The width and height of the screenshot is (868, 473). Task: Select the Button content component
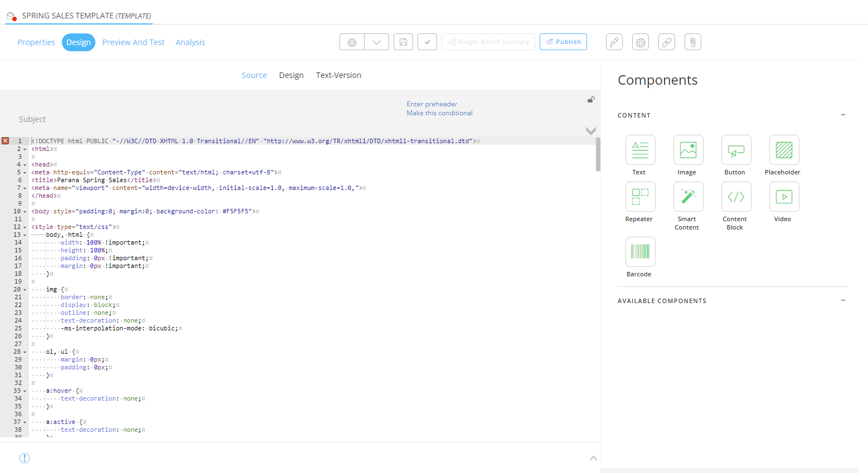[736, 150]
